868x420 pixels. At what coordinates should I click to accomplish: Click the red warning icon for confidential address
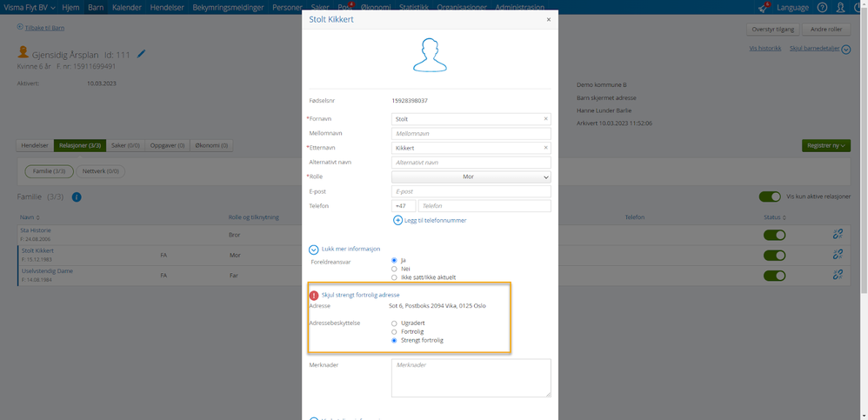pos(314,296)
